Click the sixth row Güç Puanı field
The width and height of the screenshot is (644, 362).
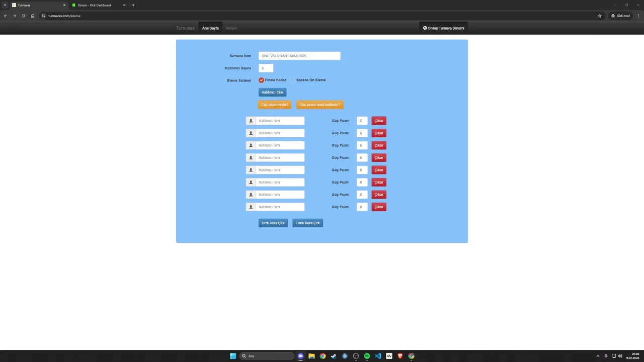[x=362, y=183]
